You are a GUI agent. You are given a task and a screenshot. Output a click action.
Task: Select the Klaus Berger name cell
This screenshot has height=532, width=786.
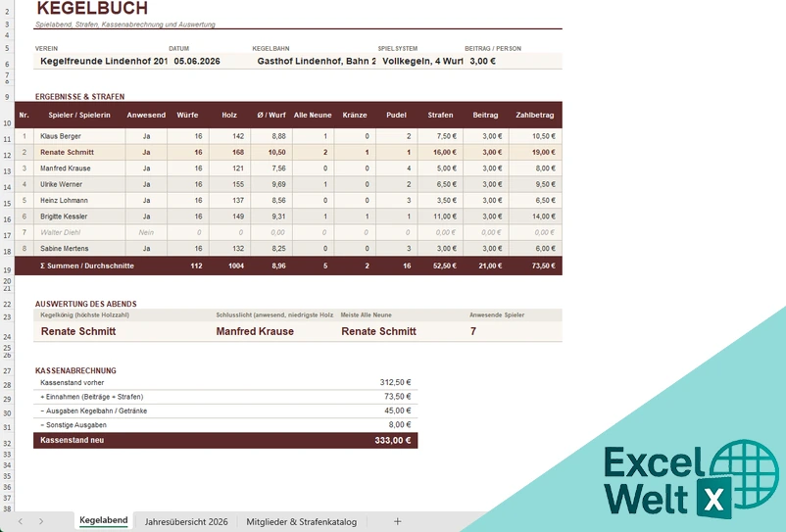[79, 136]
